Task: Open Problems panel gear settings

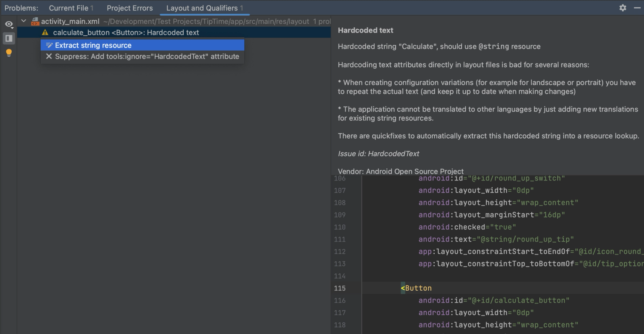Action: [x=622, y=8]
